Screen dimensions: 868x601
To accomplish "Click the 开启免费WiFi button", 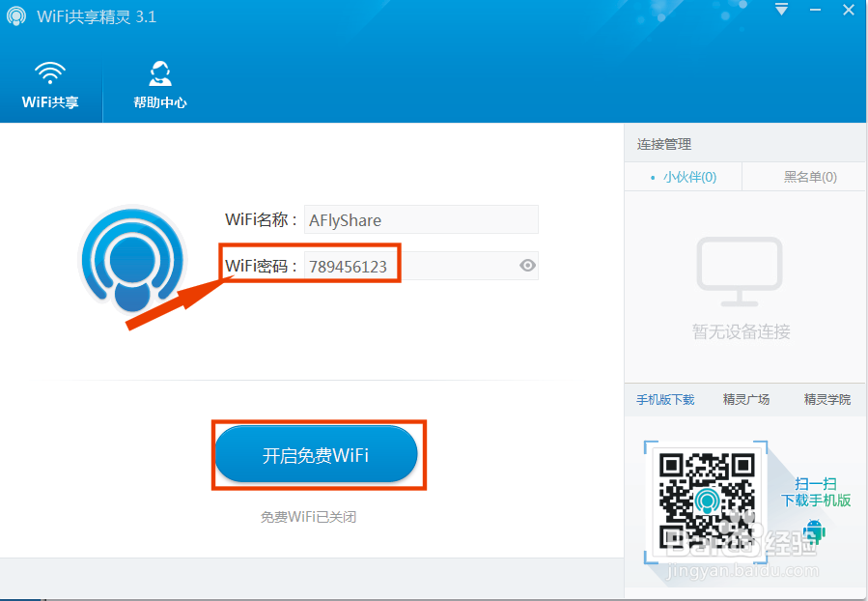I will 316,454.
